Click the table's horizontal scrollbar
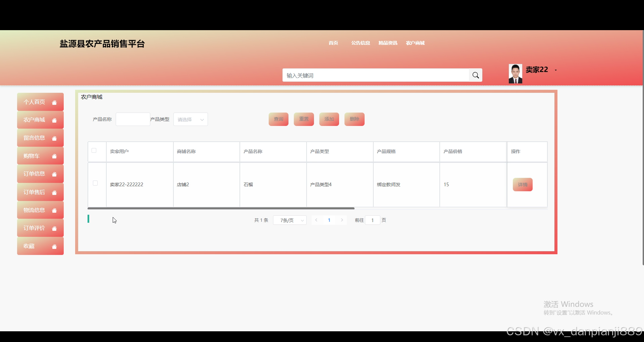 221,208
